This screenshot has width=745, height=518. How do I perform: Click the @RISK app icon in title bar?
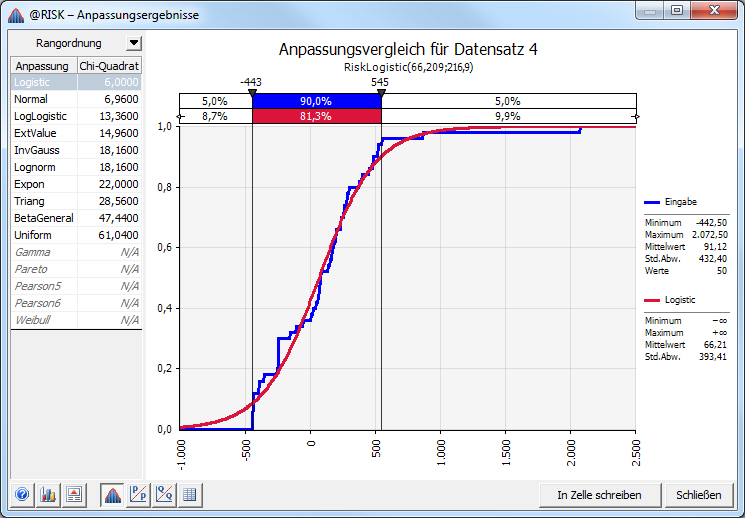(16, 15)
